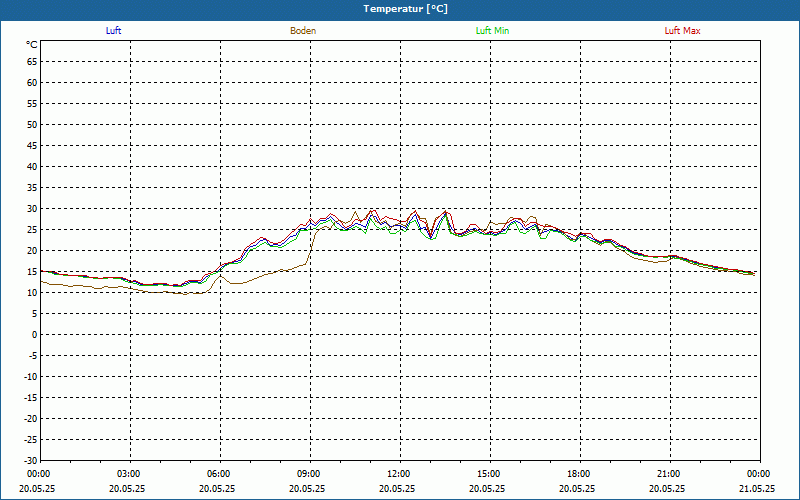
Task: Click the 18:00 time axis label
Action: pyautogui.click(x=580, y=474)
